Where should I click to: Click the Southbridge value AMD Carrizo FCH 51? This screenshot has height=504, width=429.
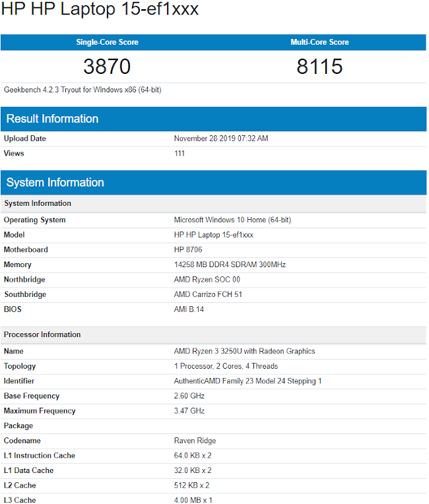coord(208,295)
